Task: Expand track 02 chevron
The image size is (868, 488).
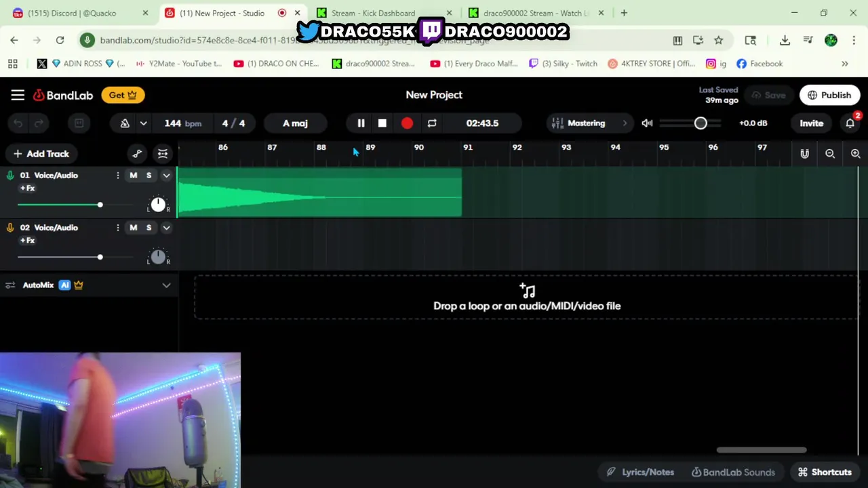Action: (166, 228)
